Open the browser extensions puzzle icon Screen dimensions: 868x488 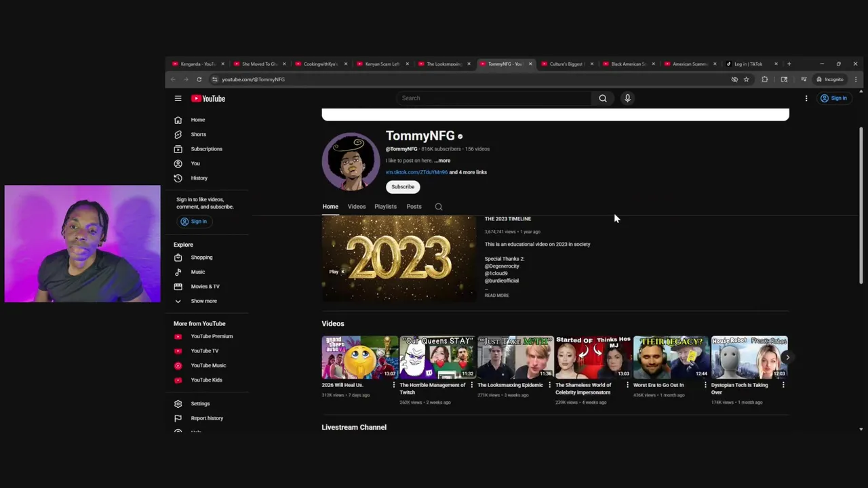click(x=764, y=79)
